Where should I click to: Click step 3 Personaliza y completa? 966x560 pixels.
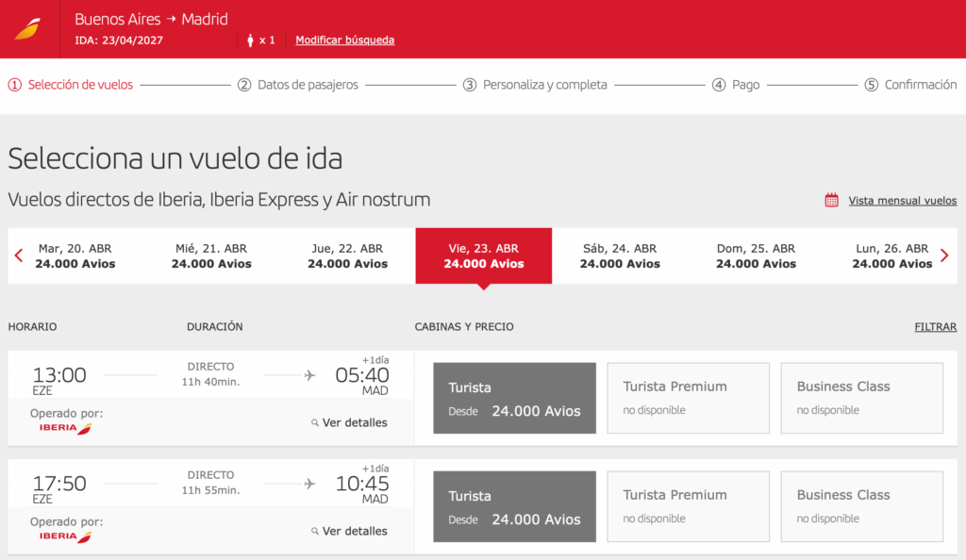click(x=536, y=85)
